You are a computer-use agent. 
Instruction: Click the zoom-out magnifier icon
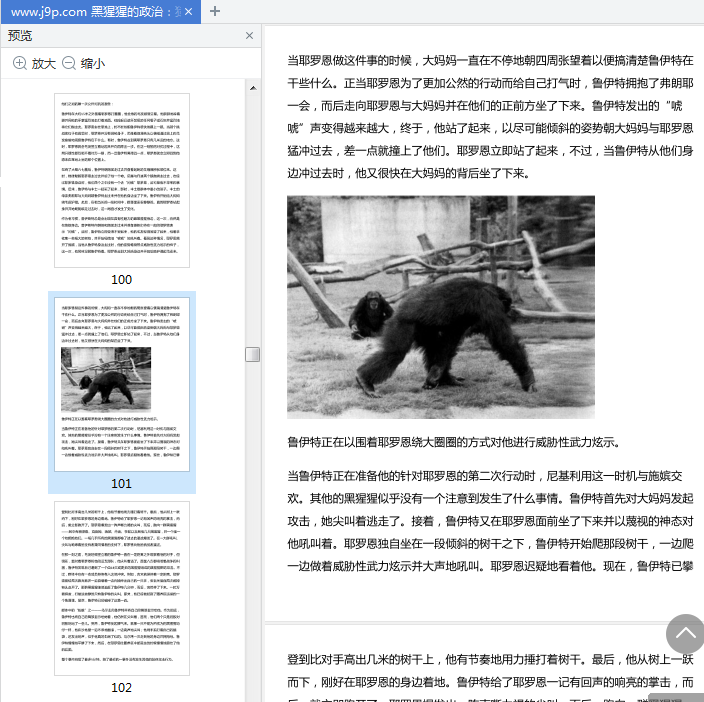click(69, 63)
